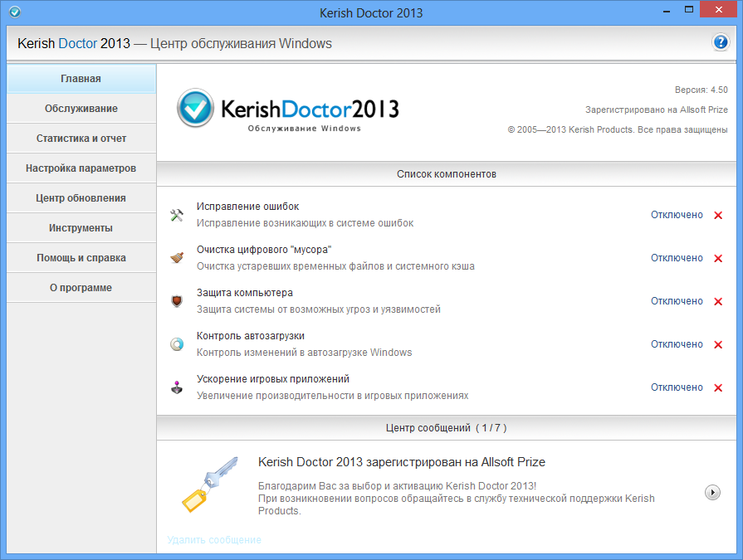Click the blue help question mark icon

coord(720,43)
